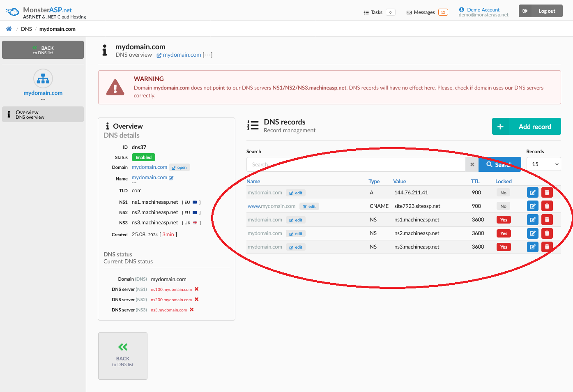The height and width of the screenshot is (392, 573).
Task: Click the home icon in breadcrumb
Action: (9, 29)
